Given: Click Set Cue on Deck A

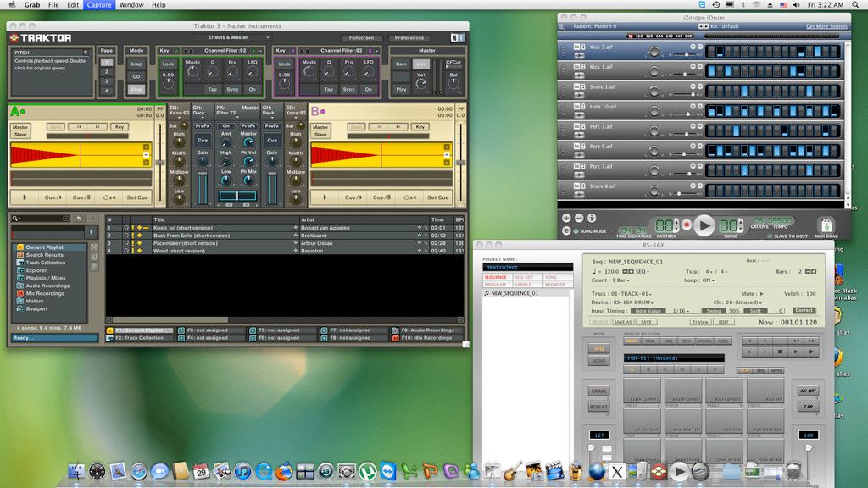Looking at the screenshot, I should (x=137, y=197).
